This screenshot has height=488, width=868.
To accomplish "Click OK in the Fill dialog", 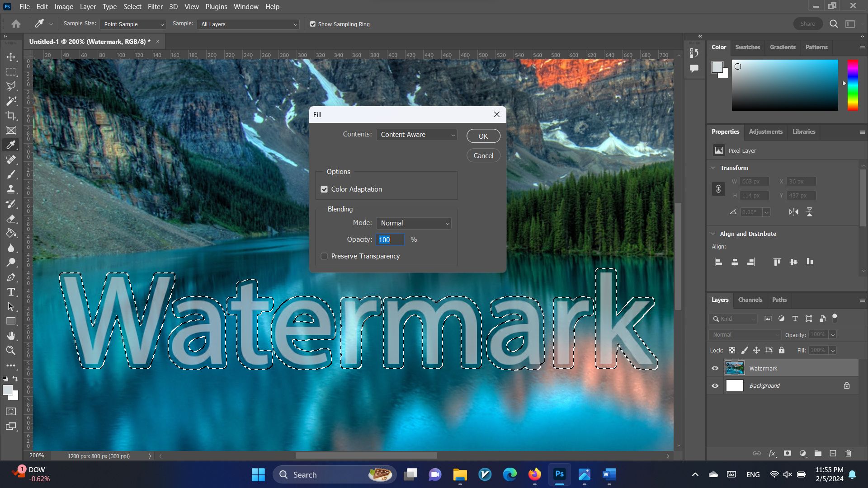I will [x=483, y=136].
